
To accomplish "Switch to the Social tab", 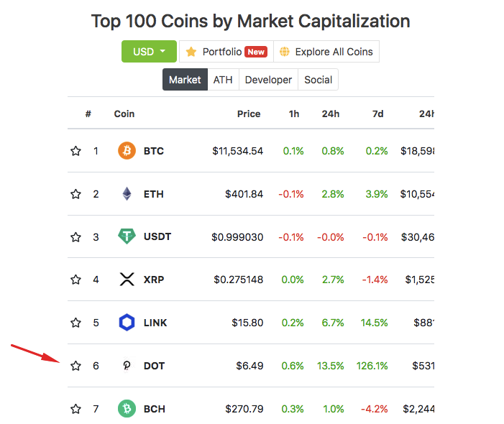I will click(319, 79).
